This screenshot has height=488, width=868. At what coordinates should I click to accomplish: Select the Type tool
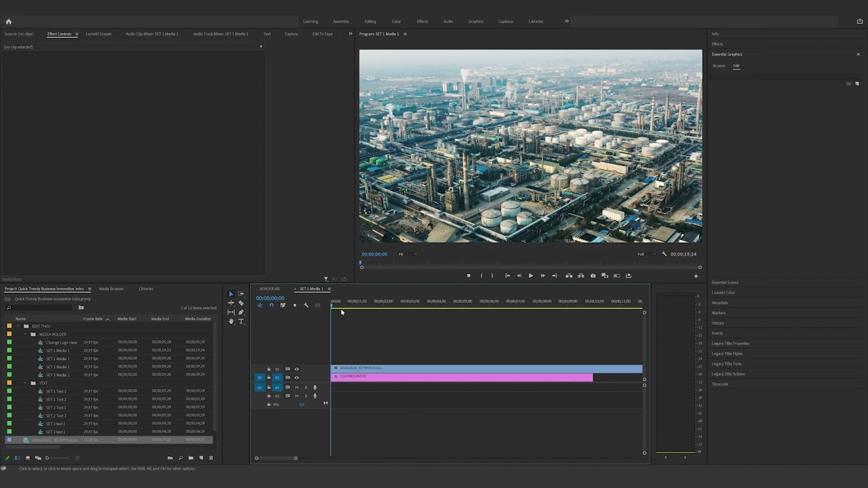241,321
